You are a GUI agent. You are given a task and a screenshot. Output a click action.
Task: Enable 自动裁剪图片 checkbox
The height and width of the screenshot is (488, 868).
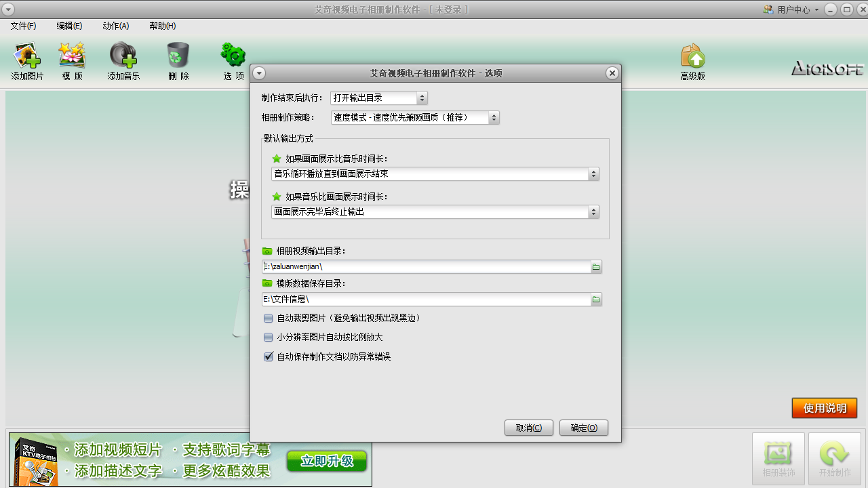tap(268, 318)
